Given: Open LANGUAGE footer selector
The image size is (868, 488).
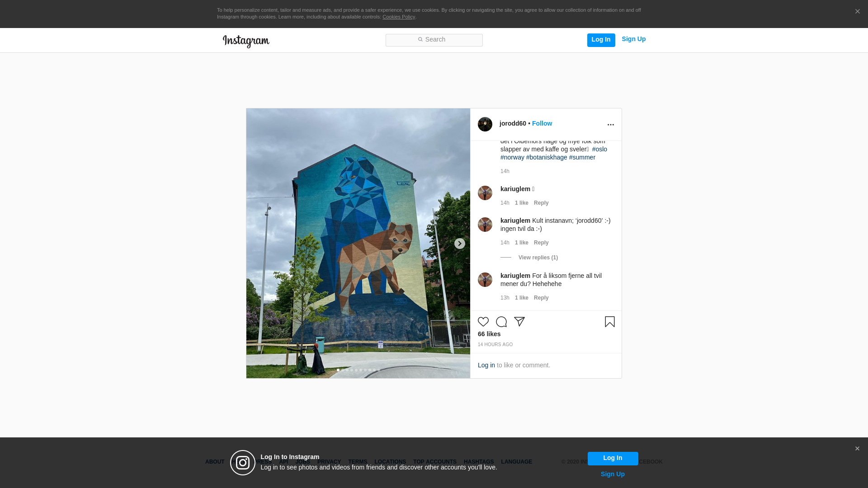Looking at the screenshot, I should point(517,462).
